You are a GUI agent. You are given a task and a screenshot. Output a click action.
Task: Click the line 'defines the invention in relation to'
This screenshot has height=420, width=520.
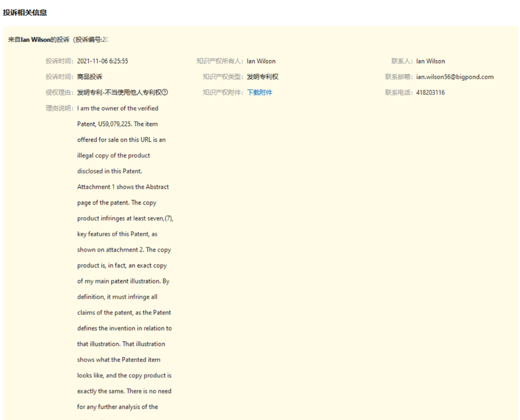(124, 328)
